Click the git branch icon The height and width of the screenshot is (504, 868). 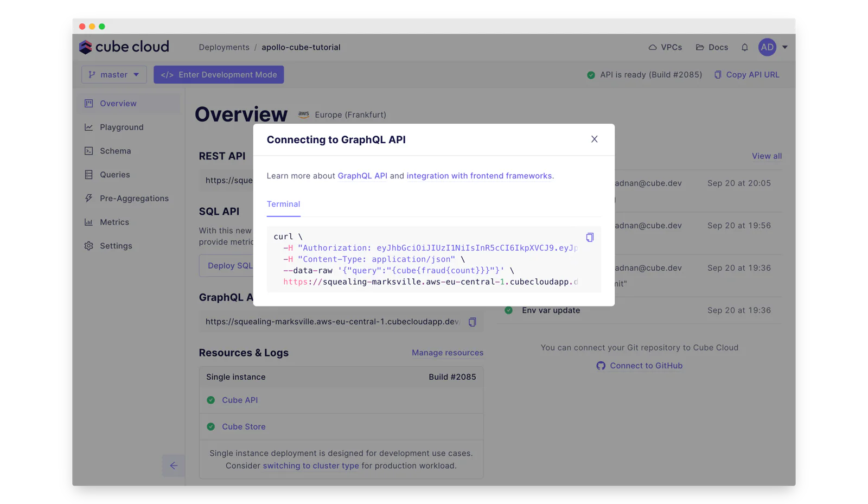click(x=92, y=75)
